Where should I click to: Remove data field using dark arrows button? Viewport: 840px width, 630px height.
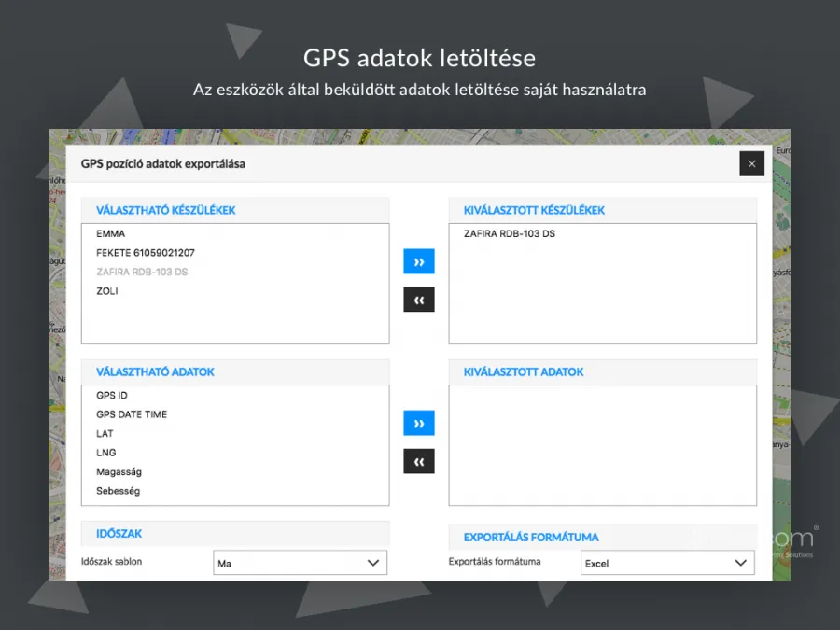(419, 461)
